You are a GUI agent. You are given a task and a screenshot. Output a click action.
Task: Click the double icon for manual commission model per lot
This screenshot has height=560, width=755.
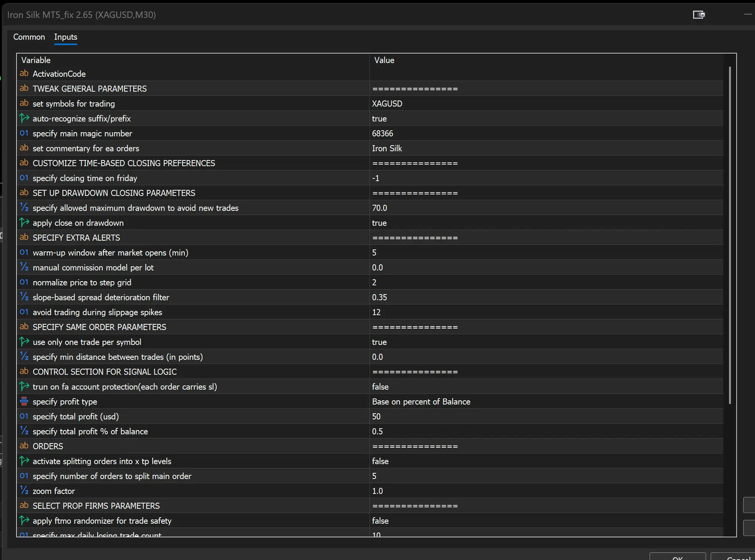click(24, 267)
